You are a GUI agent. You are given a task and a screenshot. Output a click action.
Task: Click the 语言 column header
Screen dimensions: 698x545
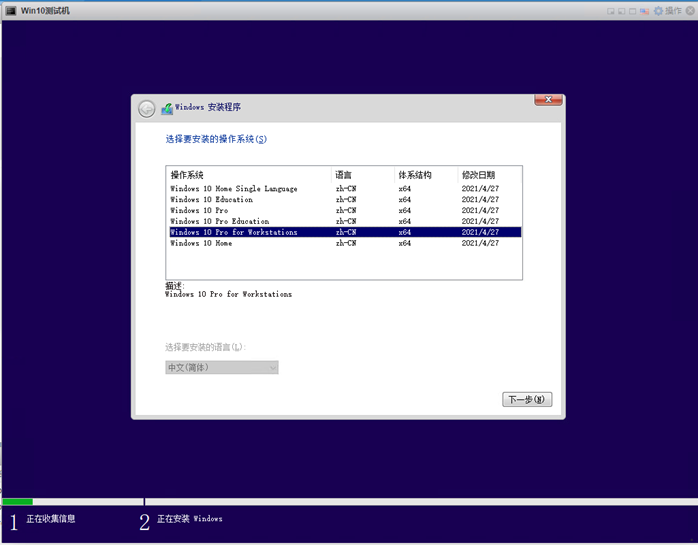click(x=363, y=175)
